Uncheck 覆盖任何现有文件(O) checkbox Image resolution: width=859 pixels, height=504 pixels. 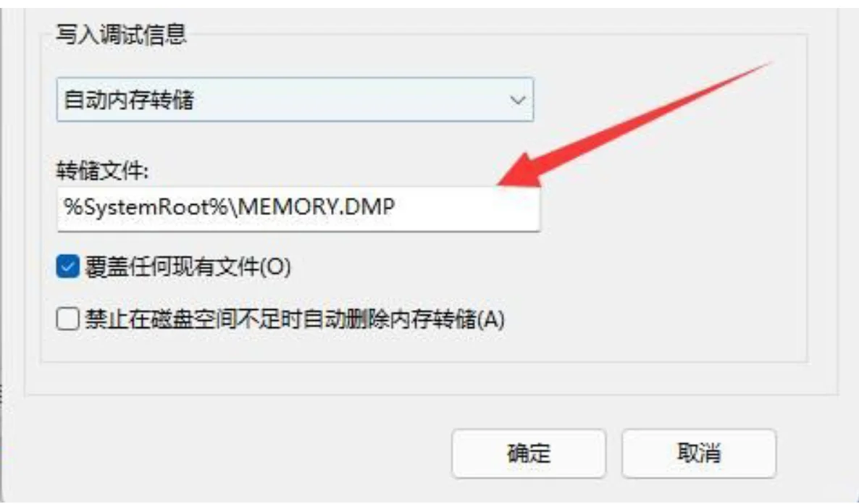(67, 266)
